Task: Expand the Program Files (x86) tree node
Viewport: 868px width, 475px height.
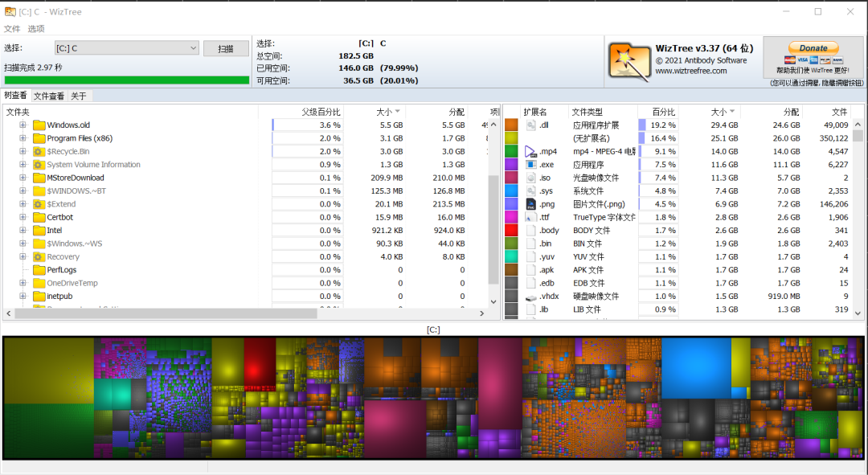Action: [x=23, y=138]
